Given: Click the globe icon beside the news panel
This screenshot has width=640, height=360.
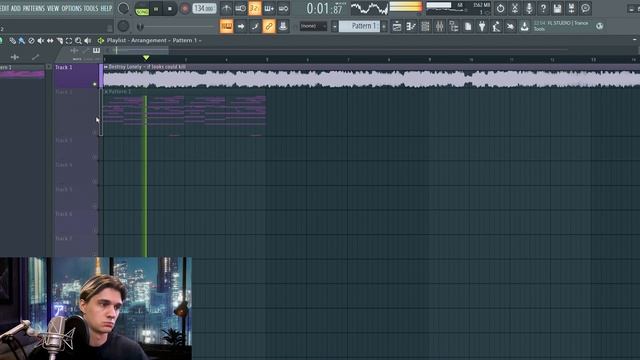Looking at the screenshot, I should (600, 26).
